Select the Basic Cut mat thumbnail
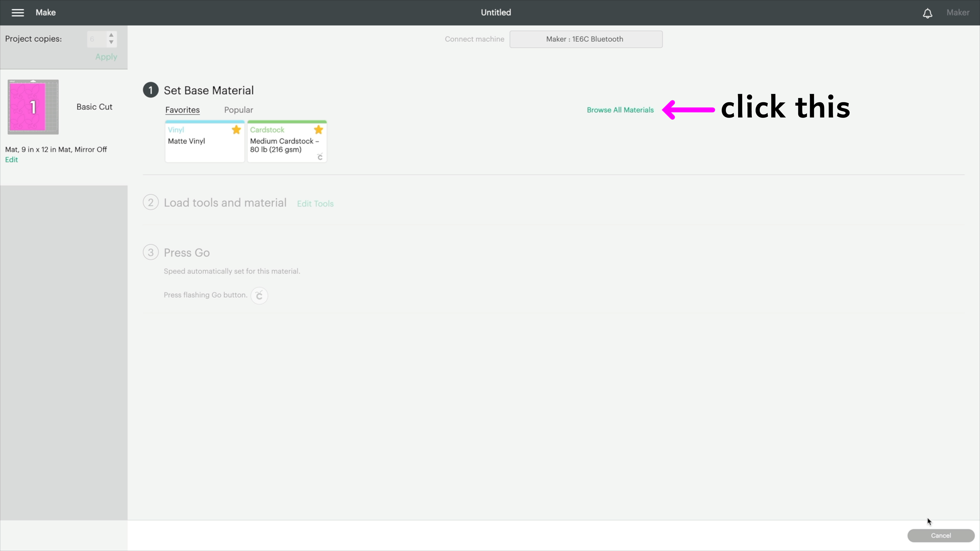This screenshot has height=551, width=980. (33, 107)
